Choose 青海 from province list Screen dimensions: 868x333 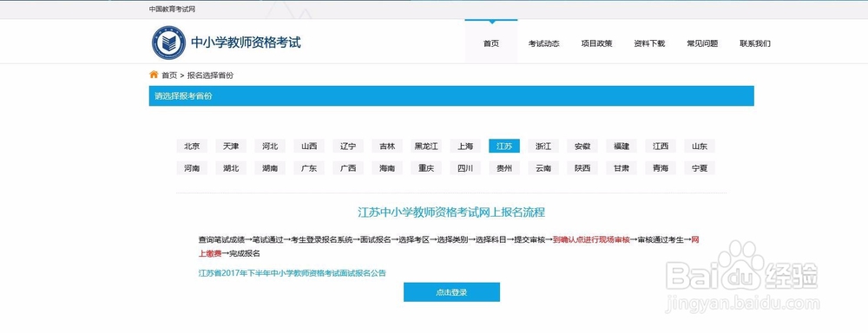[661, 168]
